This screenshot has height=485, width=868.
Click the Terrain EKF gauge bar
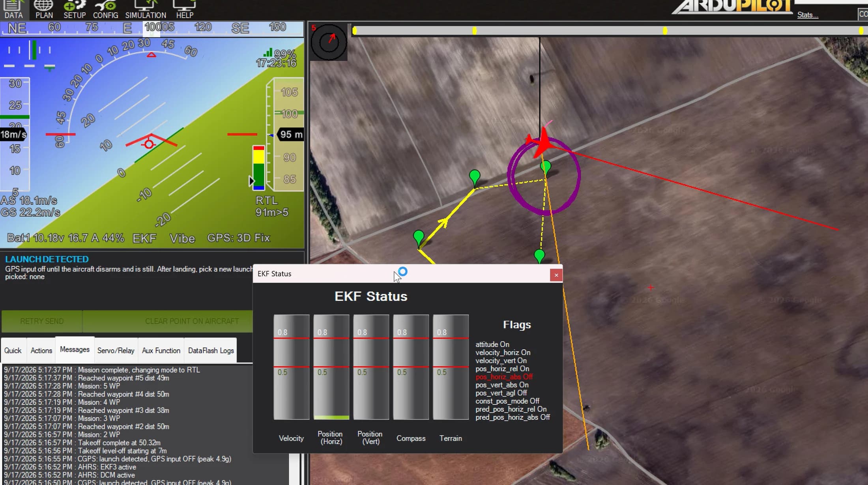451,367
